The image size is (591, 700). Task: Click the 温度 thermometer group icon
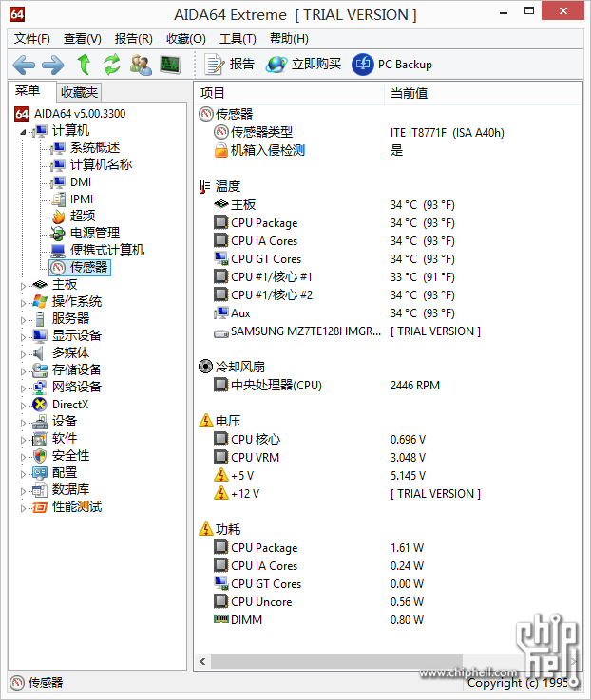[x=204, y=186]
